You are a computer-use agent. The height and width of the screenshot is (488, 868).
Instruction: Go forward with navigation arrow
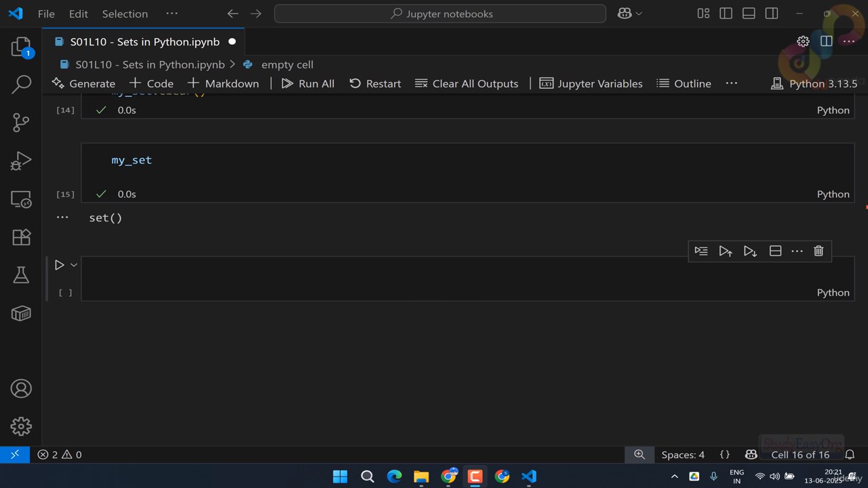[256, 14]
